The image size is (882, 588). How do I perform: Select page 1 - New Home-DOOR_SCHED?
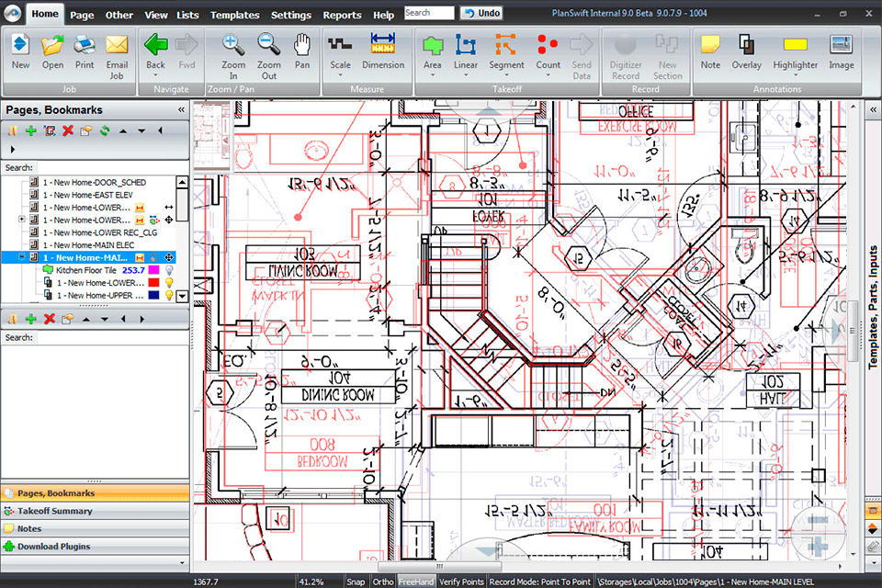point(94,182)
